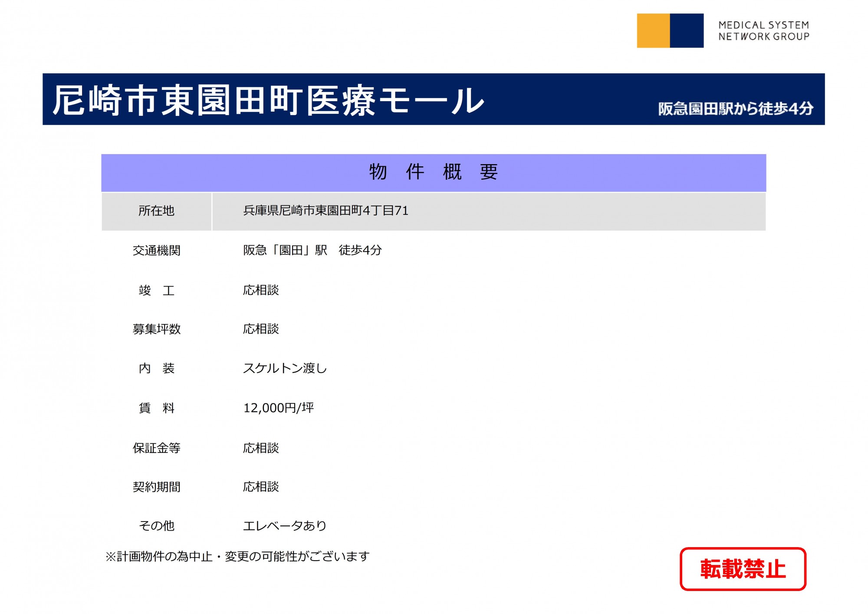Screen dimensions: 868x614
Task: Click the red 転載禁止 stamp
Action: [743, 569]
